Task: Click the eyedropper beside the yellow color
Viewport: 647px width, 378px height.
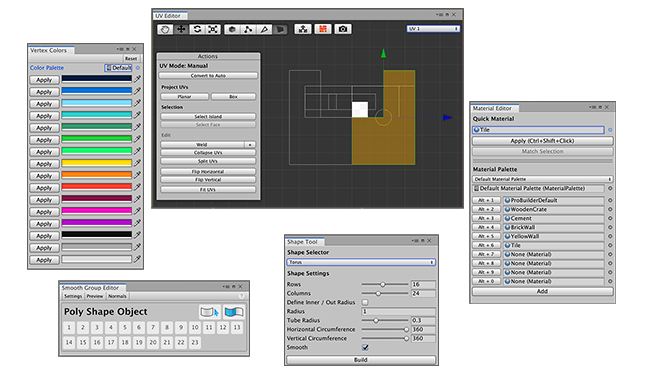Action: coord(137,163)
